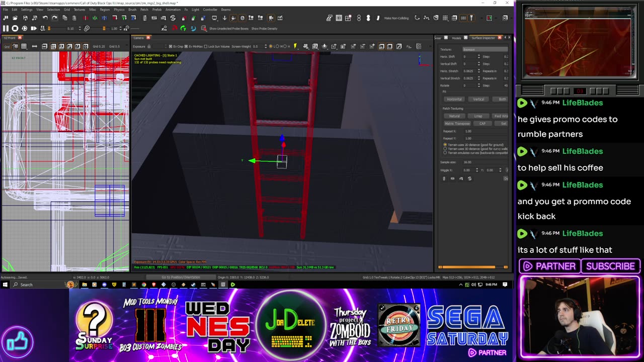Click the horizontal arrows icon in XZ toolbar
The width and height of the screenshot is (644, 362).
pyautogui.click(x=35, y=46)
